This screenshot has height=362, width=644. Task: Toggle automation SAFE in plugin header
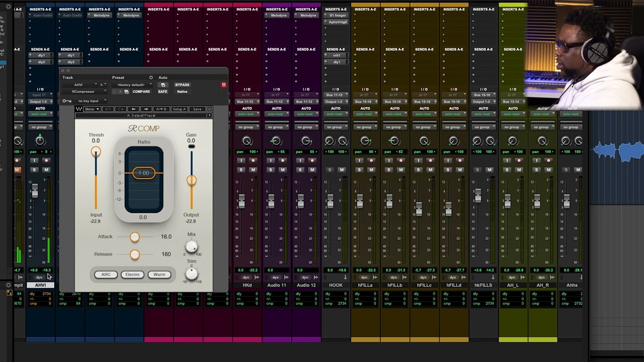coord(163,92)
